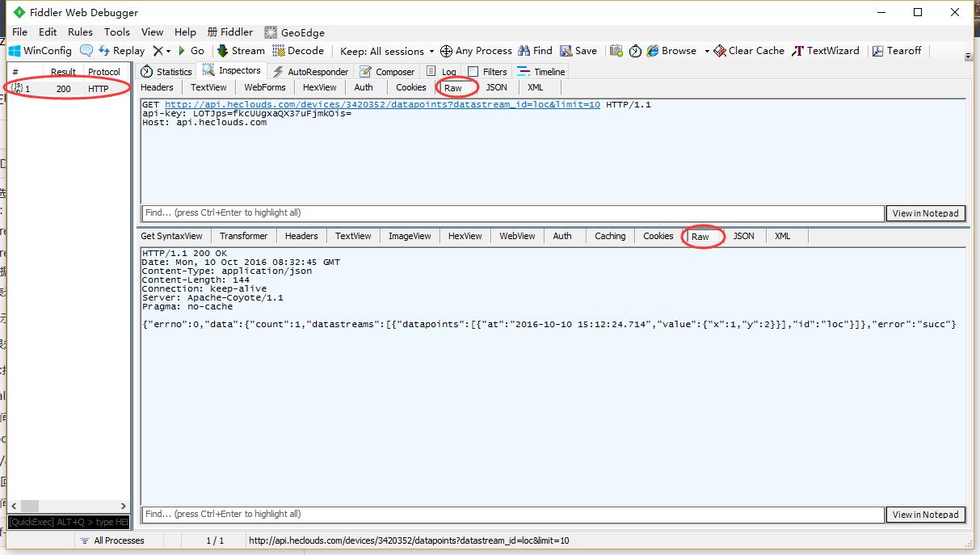Viewport: 980px width, 555px height.
Task: Open the File menu
Action: [20, 32]
